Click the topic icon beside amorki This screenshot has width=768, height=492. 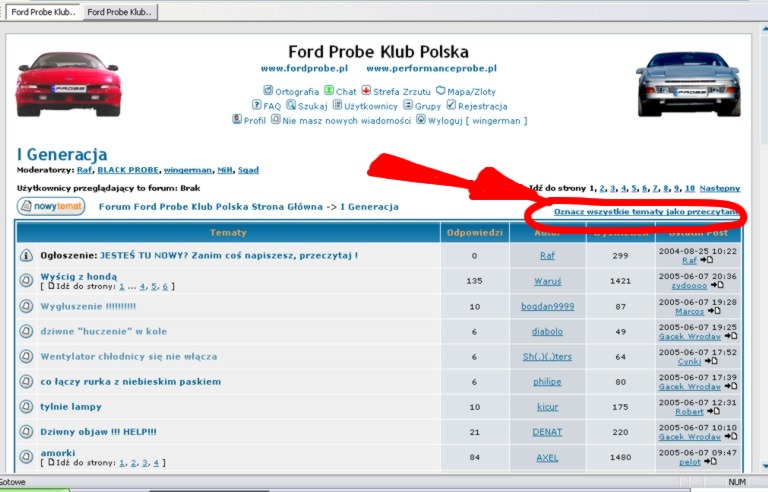(x=26, y=457)
